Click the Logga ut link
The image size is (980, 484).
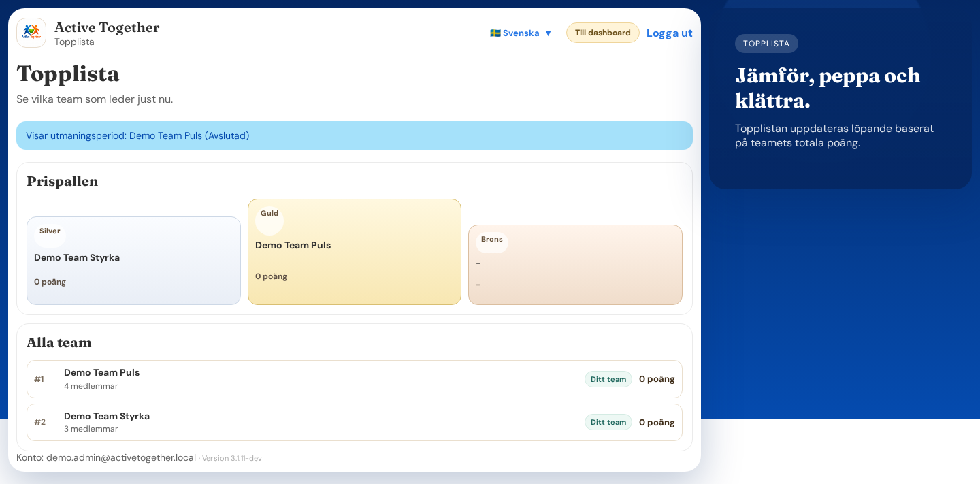tap(669, 33)
